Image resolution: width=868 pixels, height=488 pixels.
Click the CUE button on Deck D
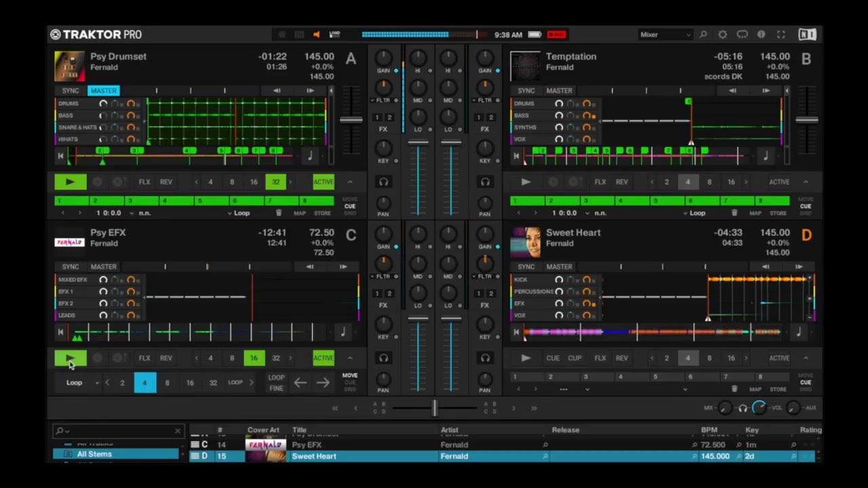553,358
